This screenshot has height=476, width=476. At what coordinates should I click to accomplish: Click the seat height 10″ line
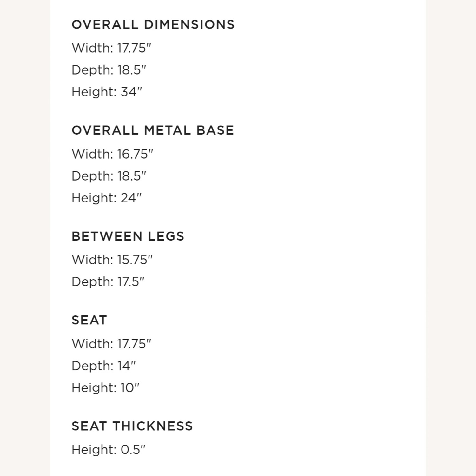pyautogui.click(x=105, y=388)
